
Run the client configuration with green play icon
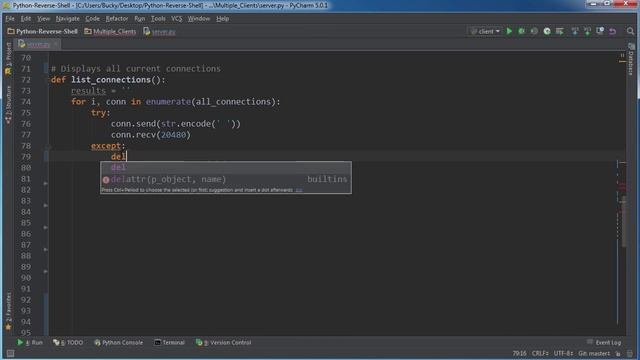(509, 31)
